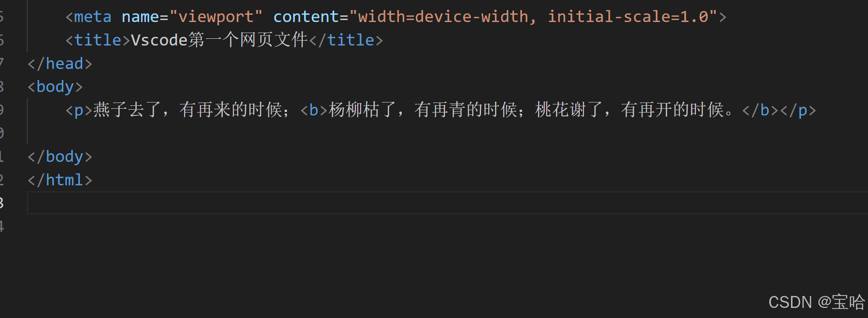This screenshot has height=318, width=868.
Task: Click the opening p tag
Action: (x=79, y=110)
